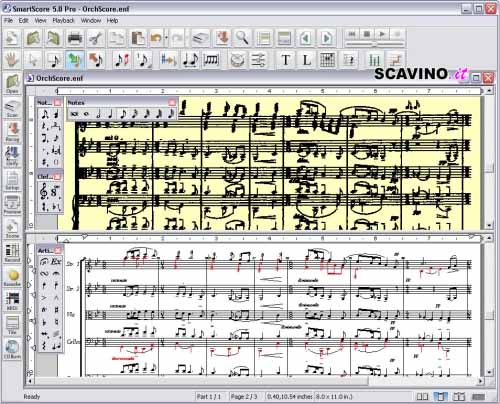Open the Edit menu
This screenshot has height=404, width=500.
23,21
